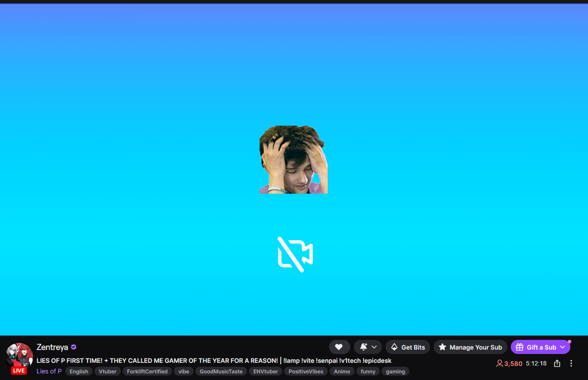
Task: Select the vibe tag
Action: [x=184, y=372]
